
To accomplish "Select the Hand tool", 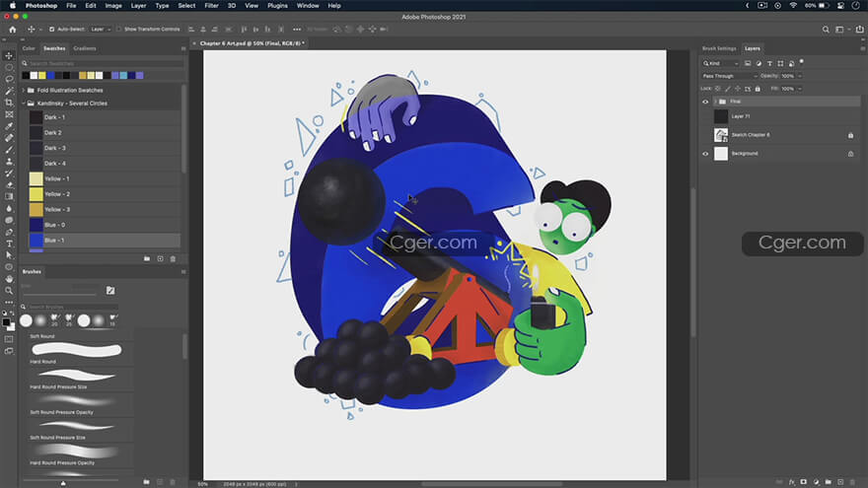I will click(x=9, y=279).
